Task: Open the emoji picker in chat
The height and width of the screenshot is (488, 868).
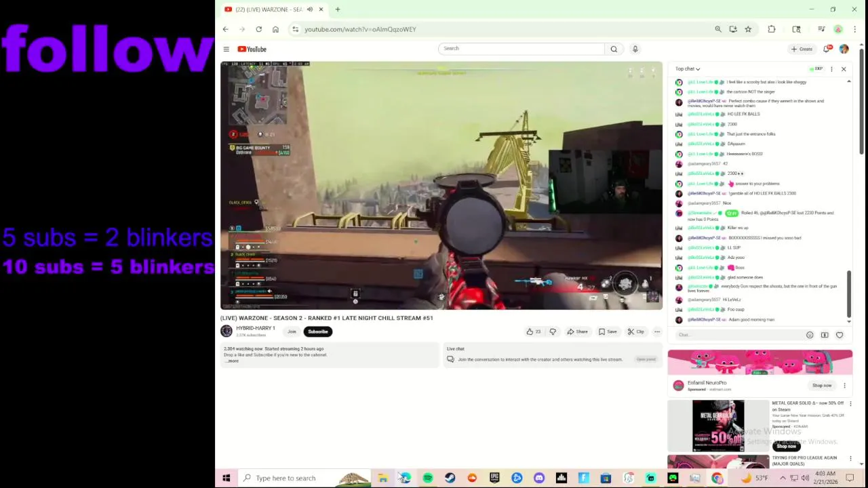Action: pyautogui.click(x=810, y=335)
